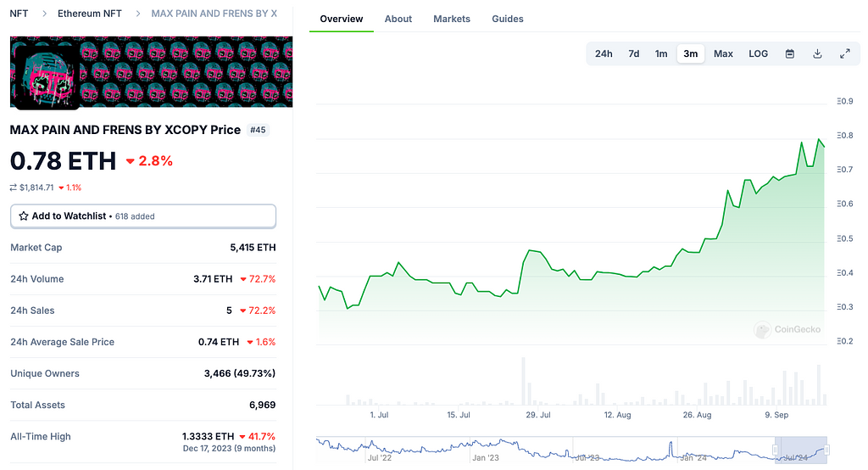Select the 24h chart range
This screenshot has height=470, width=868.
604,53
